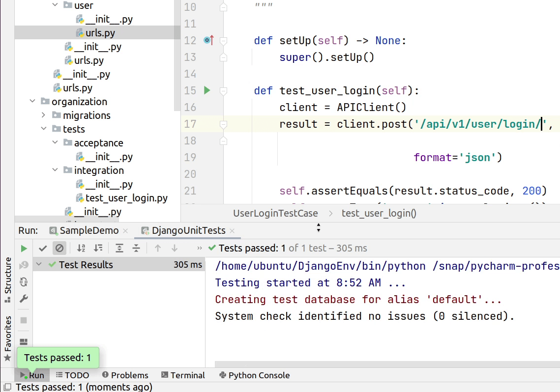The height and width of the screenshot is (392, 560).
Task: Close the DjangoUnitTests run tab
Action: tap(232, 231)
